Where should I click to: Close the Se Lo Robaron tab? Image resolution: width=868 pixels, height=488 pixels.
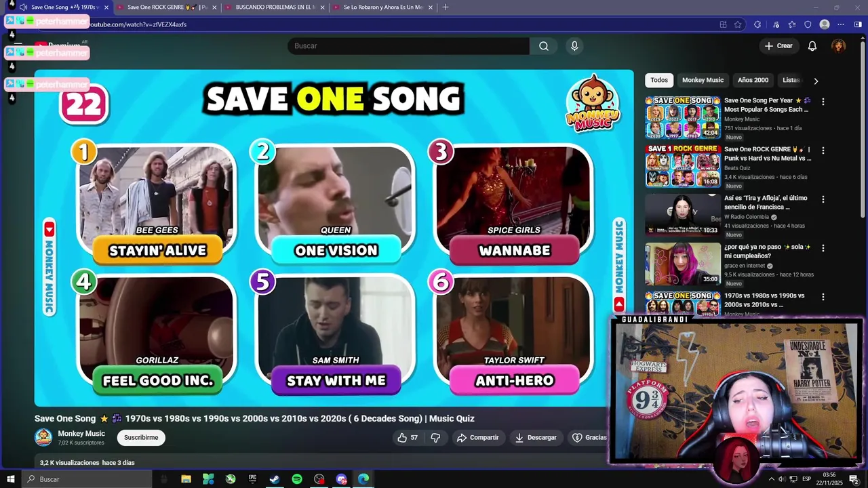click(x=431, y=7)
